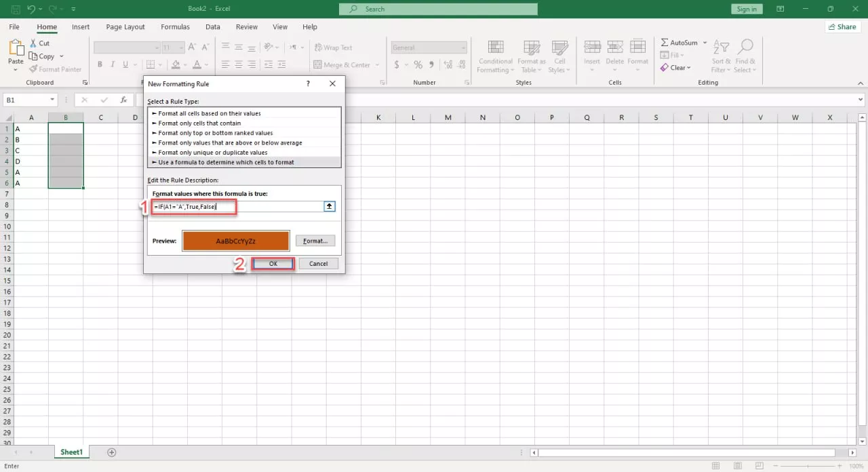The width and height of the screenshot is (868, 472).
Task: Click the Copy icon
Action: coord(34,56)
